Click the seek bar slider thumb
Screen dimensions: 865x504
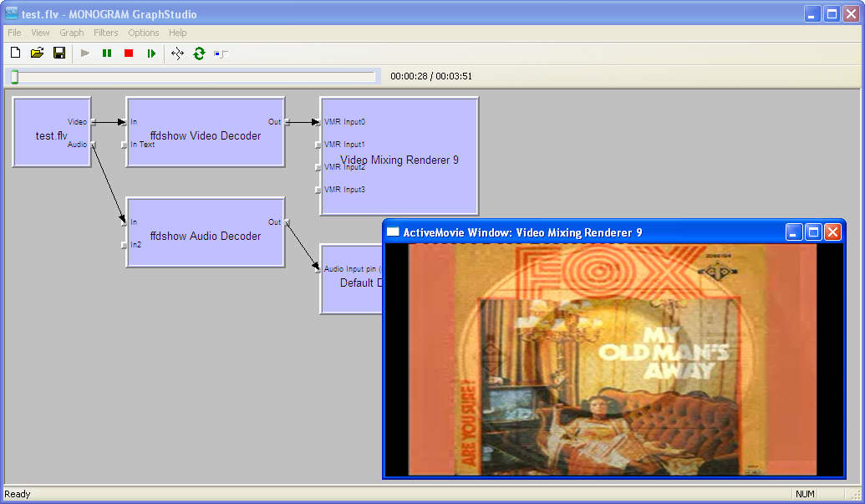tap(15, 77)
